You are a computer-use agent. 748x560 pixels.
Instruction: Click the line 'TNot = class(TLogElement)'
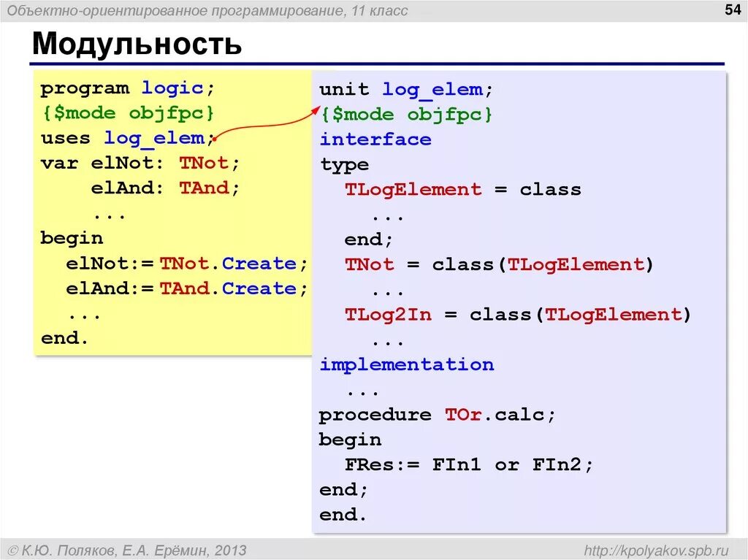[x=500, y=265]
